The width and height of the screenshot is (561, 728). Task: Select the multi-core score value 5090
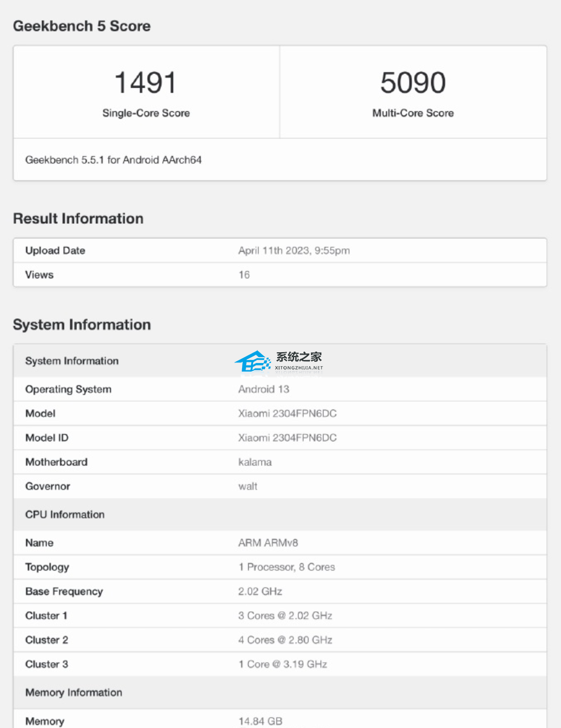pos(413,83)
